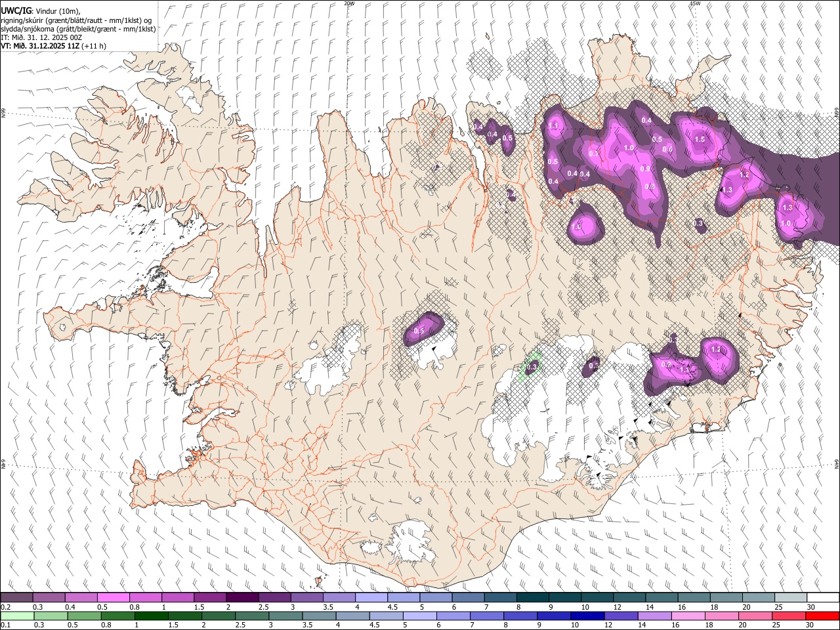Choose the violet 3 swatch in upper scale
Viewport: 840px width, 630px height.
pos(307,597)
